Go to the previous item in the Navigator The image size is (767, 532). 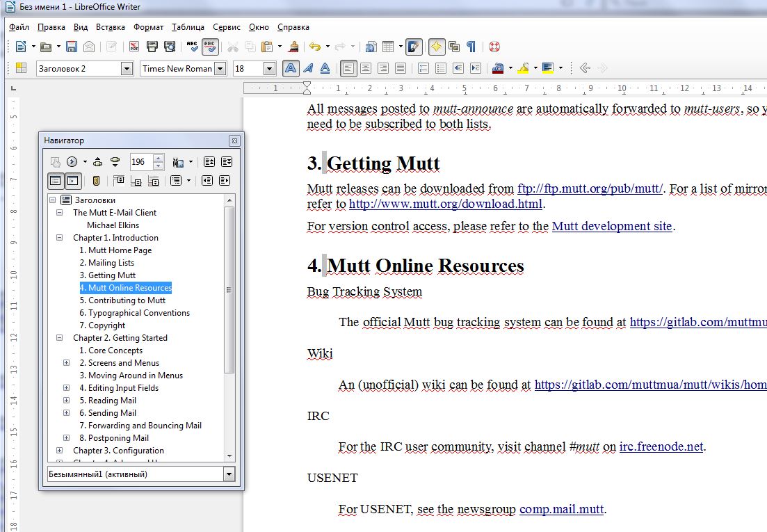98,162
